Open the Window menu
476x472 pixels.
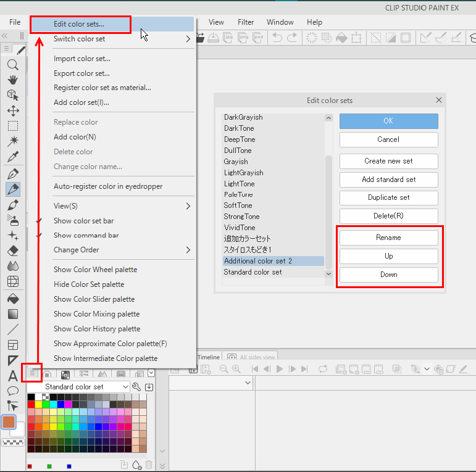point(280,22)
